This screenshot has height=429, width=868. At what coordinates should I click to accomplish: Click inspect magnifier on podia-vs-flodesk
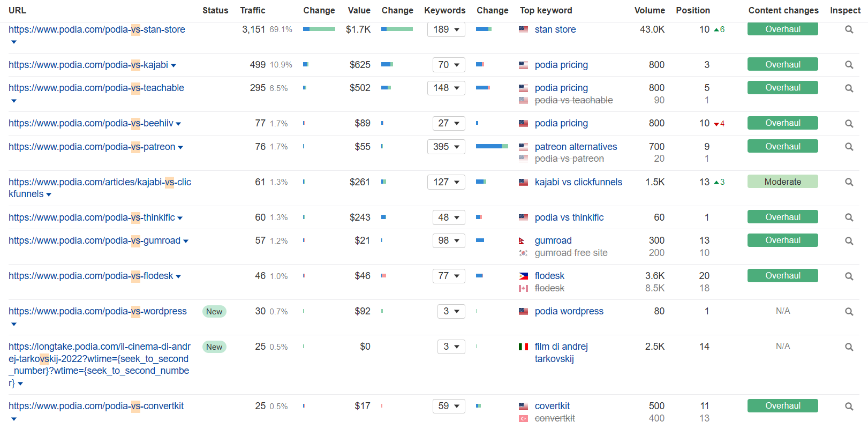pyautogui.click(x=849, y=276)
